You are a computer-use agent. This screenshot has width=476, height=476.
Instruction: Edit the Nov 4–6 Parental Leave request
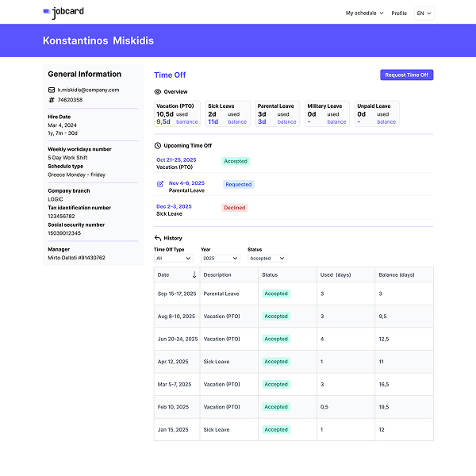point(161,184)
